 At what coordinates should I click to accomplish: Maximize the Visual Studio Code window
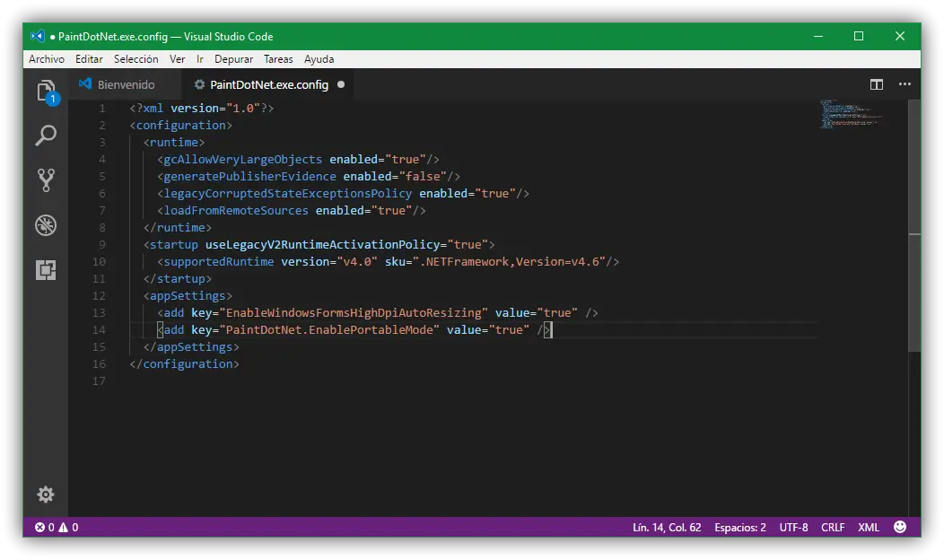[859, 36]
